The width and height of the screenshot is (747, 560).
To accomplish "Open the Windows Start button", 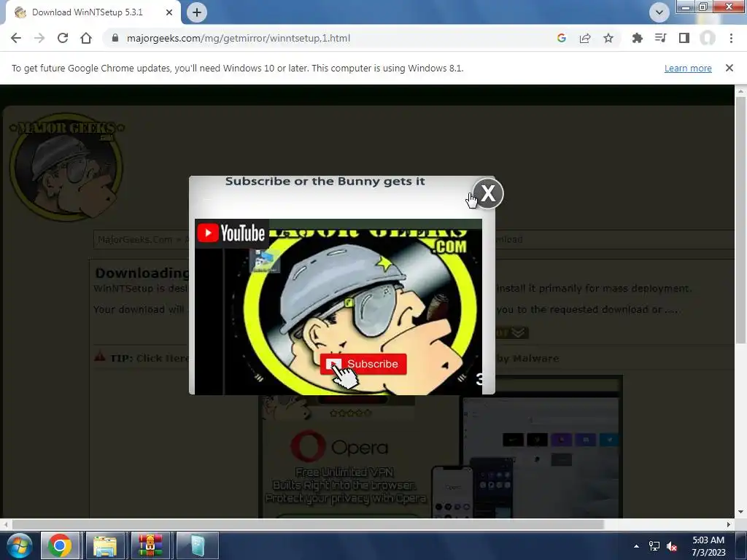I will (x=18, y=545).
